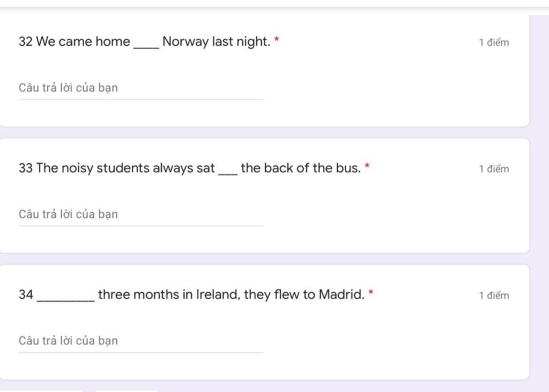
Task: Click the first partially visible bottom button
Action: 41,390
